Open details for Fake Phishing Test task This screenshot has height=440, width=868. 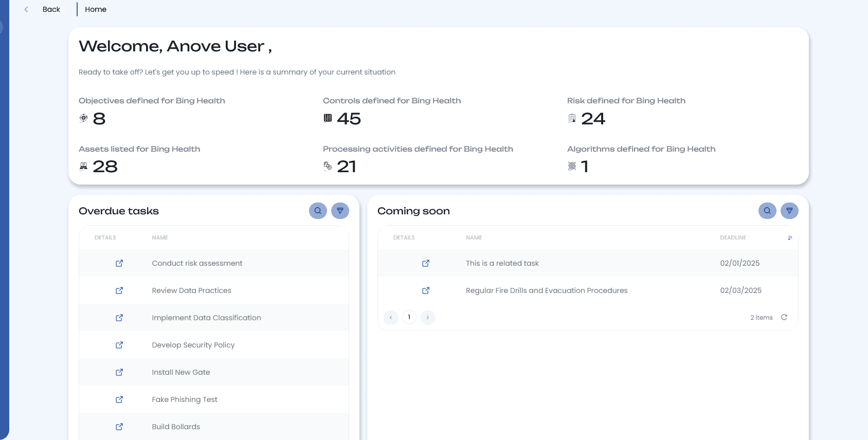[x=119, y=399]
